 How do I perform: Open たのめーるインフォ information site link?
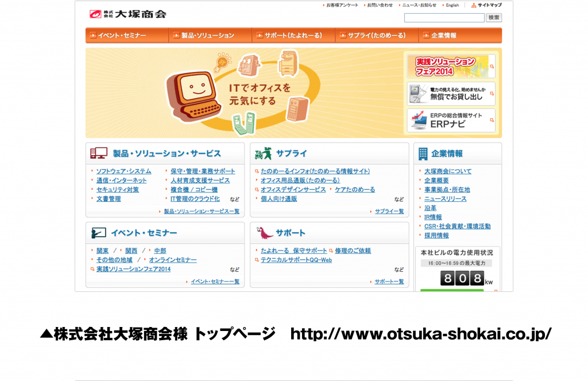315,171
